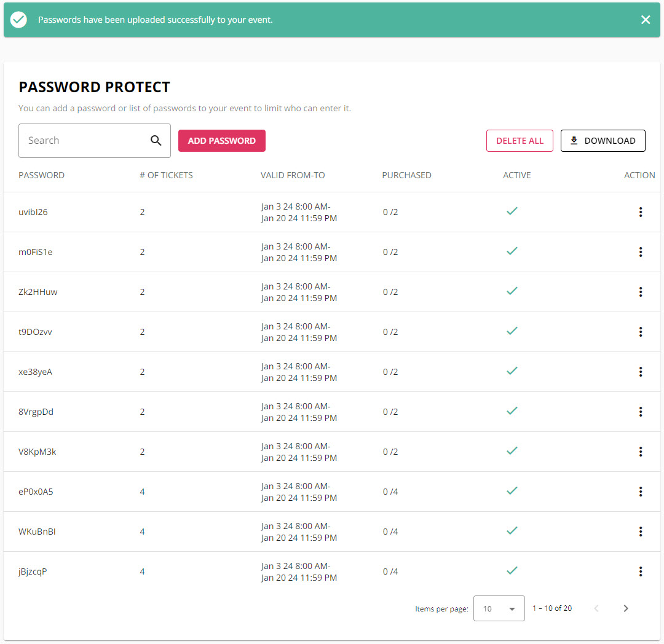Screen dimensions: 664x644
Task: Open action menu for password jBjzcqP
Action: click(x=640, y=571)
